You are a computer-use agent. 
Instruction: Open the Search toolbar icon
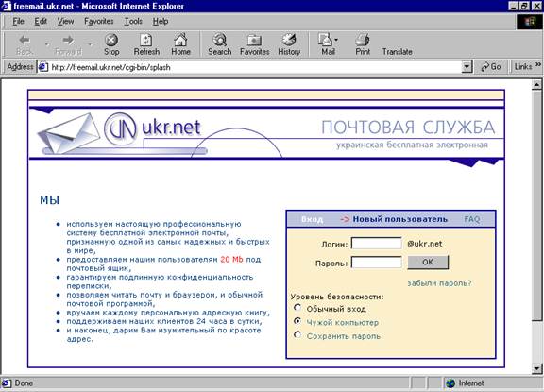220,41
